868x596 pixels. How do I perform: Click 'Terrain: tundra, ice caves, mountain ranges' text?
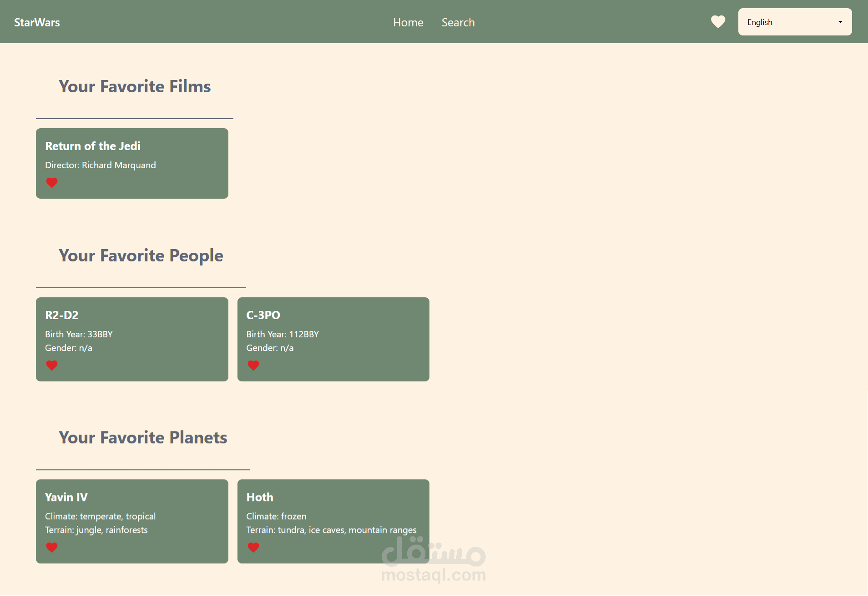(331, 530)
